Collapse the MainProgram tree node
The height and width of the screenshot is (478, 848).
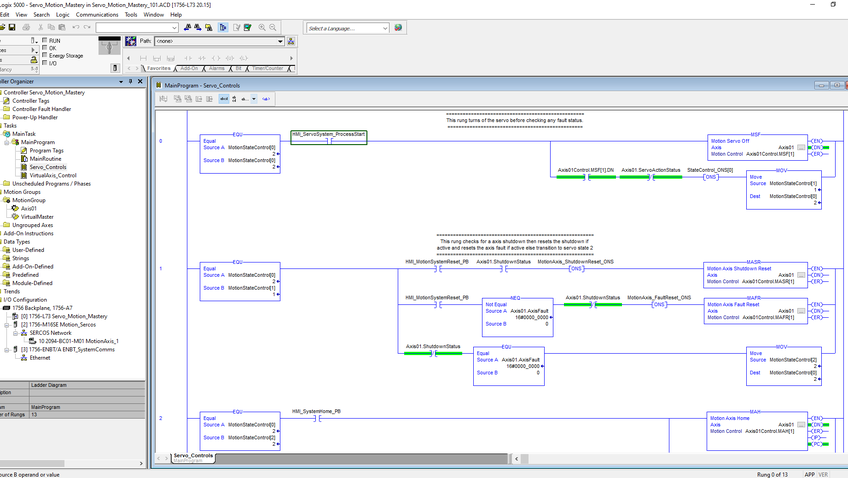(6, 142)
